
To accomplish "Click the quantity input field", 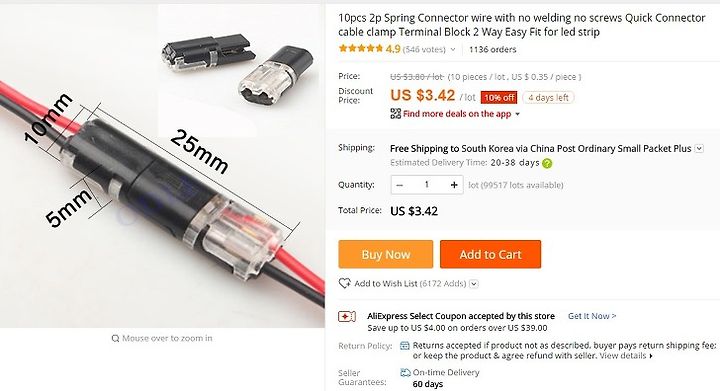I will point(427,185).
